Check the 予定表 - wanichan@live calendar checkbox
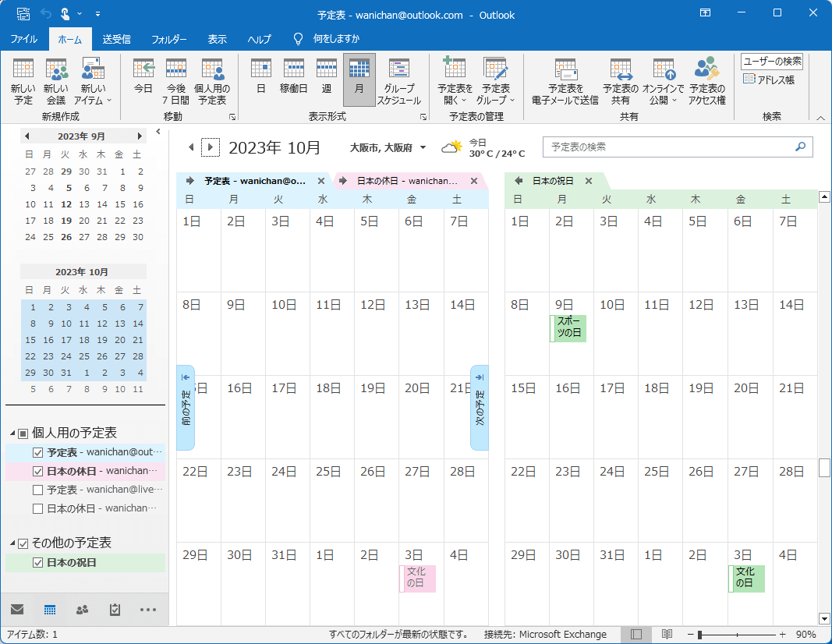Screen dimensions: 832x644 pos(37,490)
